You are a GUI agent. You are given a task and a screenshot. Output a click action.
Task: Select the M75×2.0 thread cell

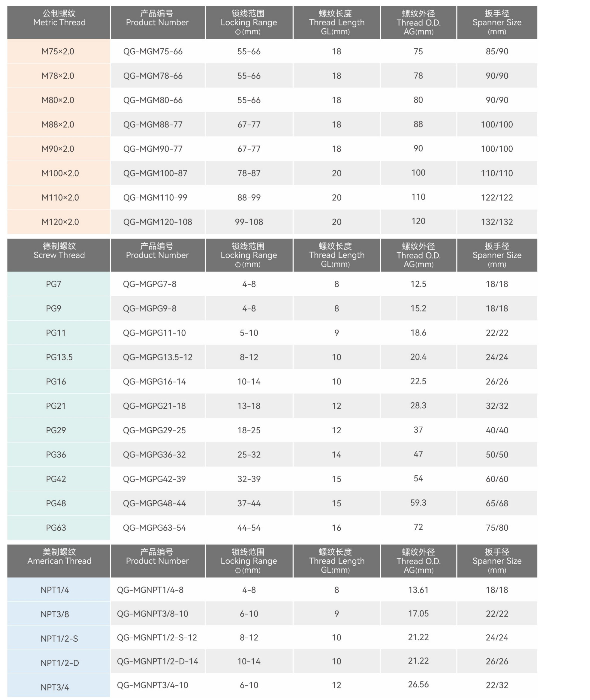pos(58,51)
